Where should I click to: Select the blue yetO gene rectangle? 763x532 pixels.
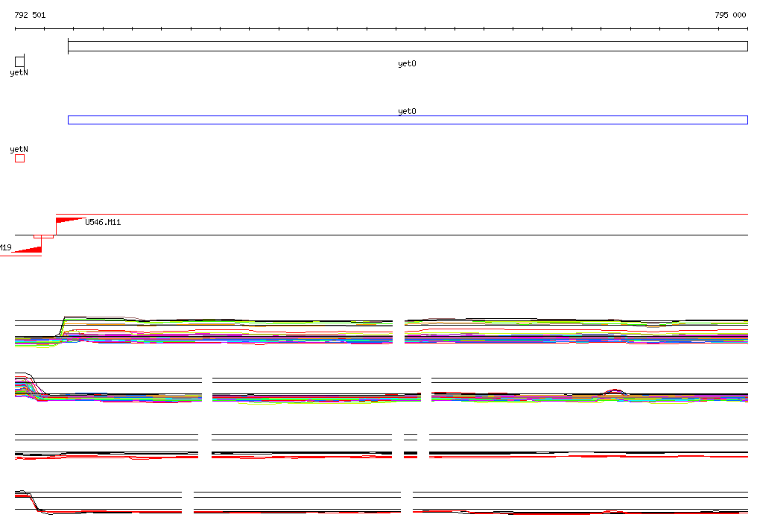point(408,120)
